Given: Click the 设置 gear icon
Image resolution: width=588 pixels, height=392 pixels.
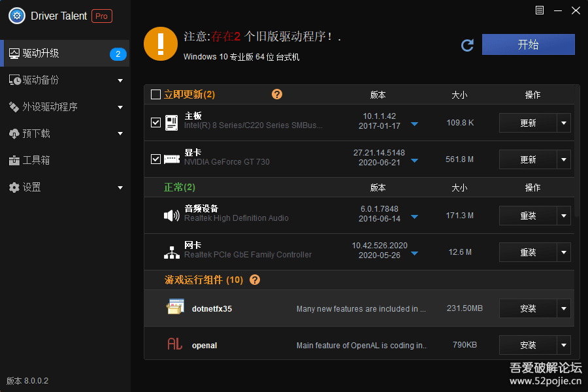Looking at the screenshot, I should (14, 188).
